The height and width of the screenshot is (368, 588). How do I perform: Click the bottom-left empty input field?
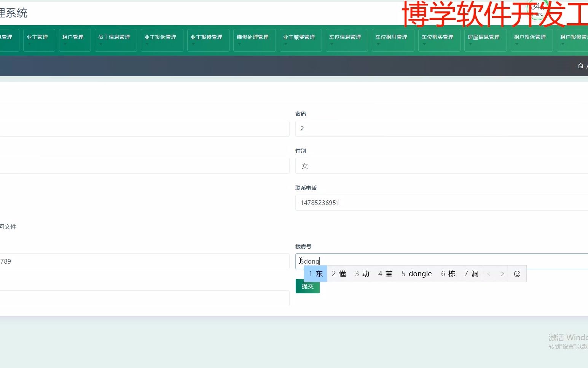145,298
